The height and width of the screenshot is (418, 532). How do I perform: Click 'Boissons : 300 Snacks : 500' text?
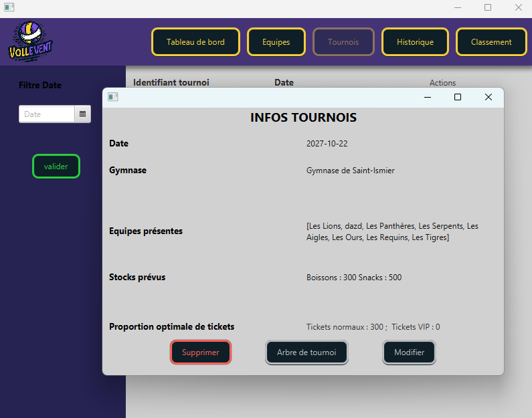(x=354, y=278)
